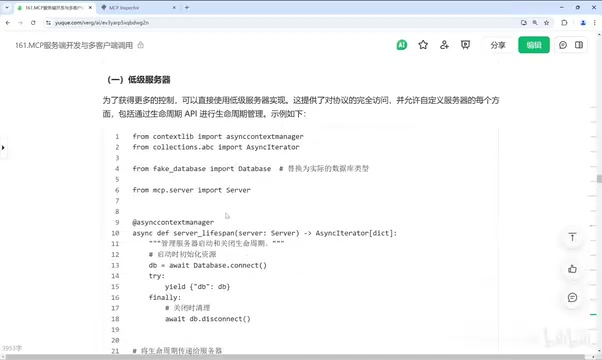
Task: View site information icon in address bar
Action: pyautogui.click(x=48, y=23)
